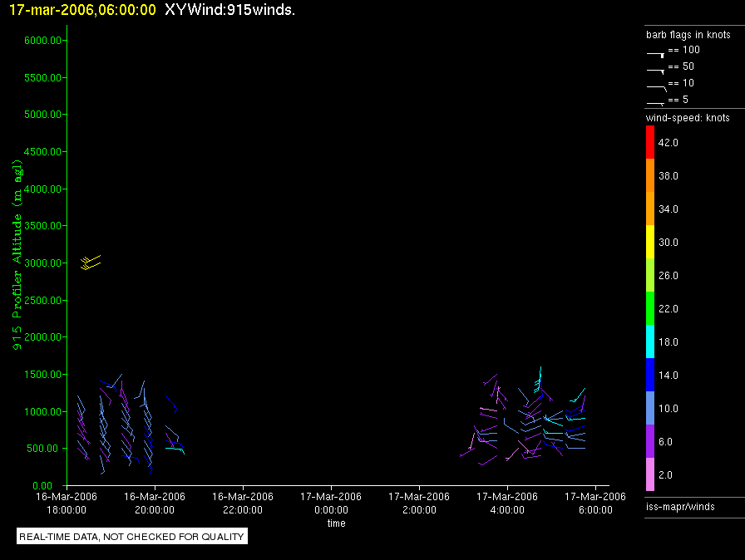745x560 pixels.
Task: Click the 915 Profiler Altitude axis label
Action: [17, 255]
